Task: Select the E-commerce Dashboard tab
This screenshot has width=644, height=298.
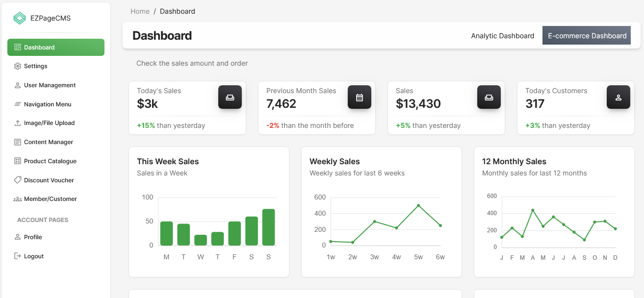Action: click(587, 36)
